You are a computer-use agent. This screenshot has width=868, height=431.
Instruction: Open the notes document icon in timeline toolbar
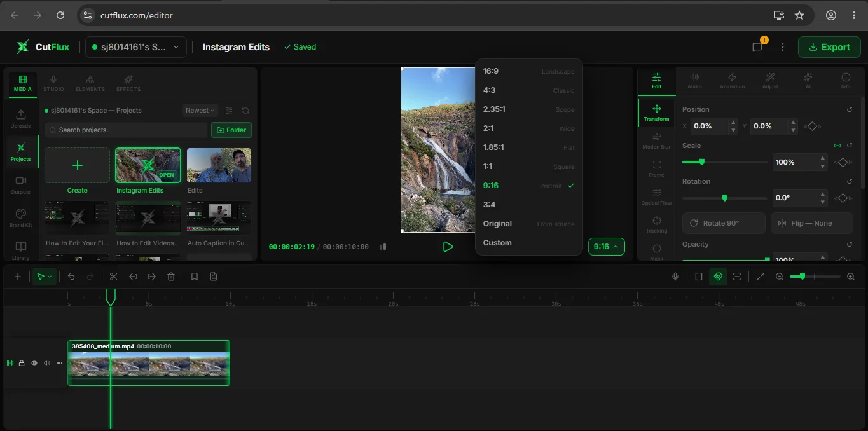(214, 277)
